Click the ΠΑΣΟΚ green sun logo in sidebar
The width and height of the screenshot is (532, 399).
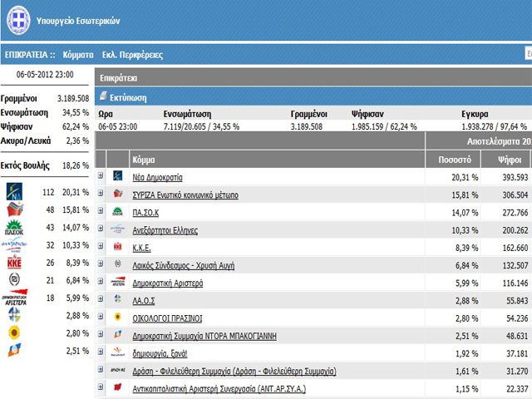tap(16, 229)
